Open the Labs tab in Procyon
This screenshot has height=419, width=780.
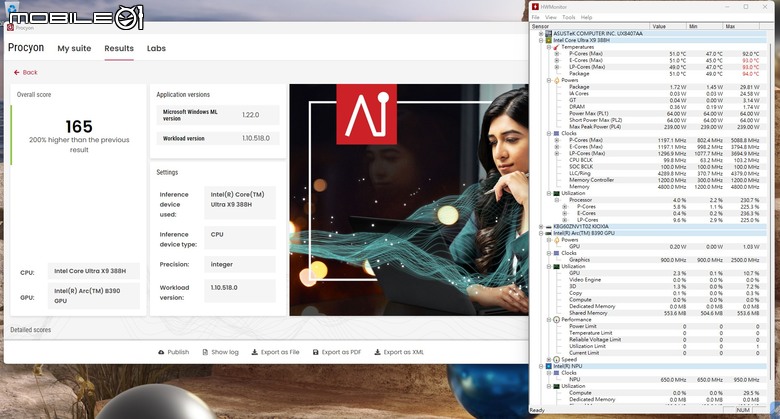tap(156, 48)
